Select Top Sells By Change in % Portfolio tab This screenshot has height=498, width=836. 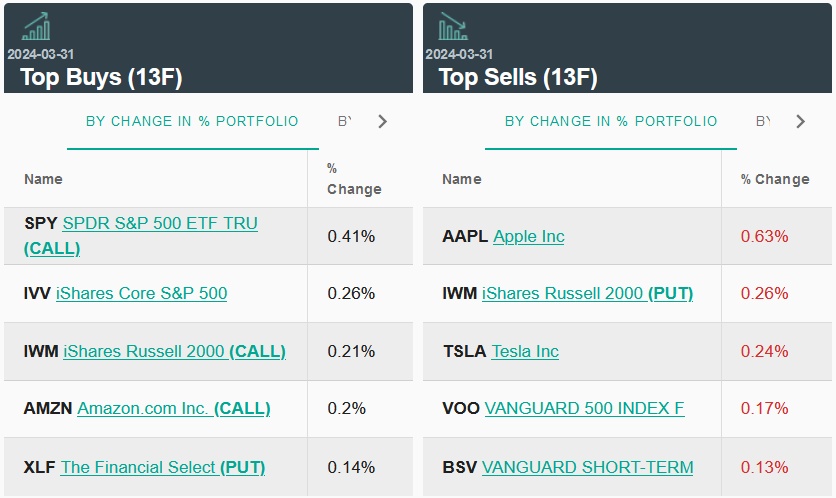(x=611, y=121)
